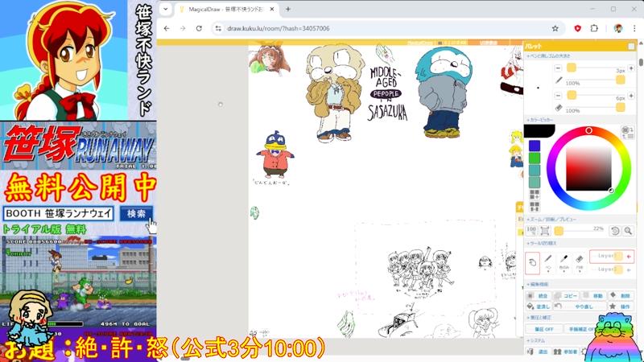The image size is (644, 362).
Task: Click the fill bucket button
Action: pos(538,306)
